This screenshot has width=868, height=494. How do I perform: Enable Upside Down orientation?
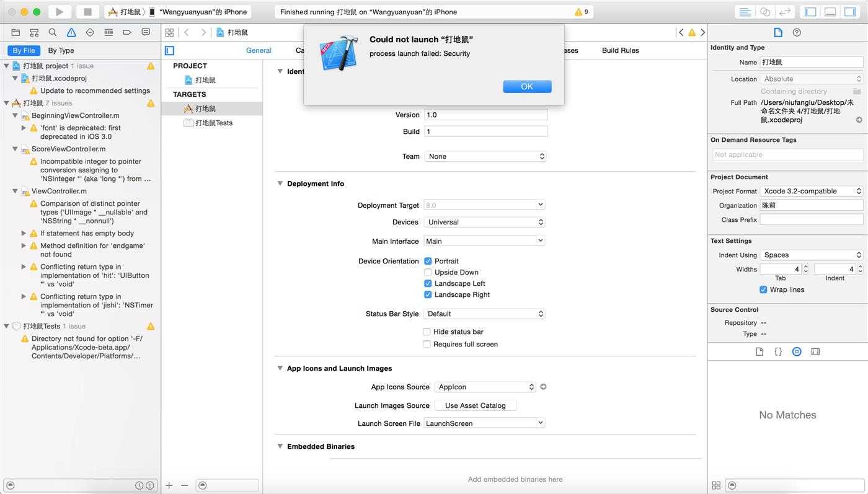[x=427, y=272]
